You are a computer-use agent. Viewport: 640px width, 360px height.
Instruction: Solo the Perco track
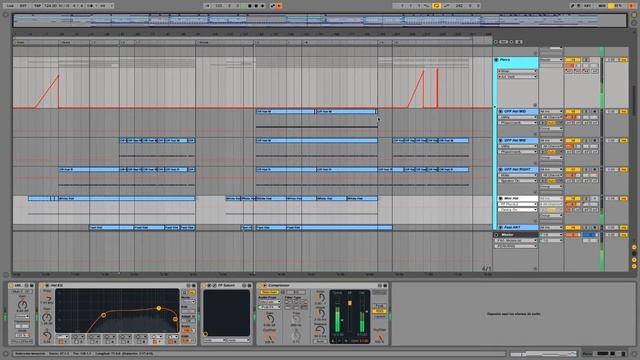tap(585, 60)
